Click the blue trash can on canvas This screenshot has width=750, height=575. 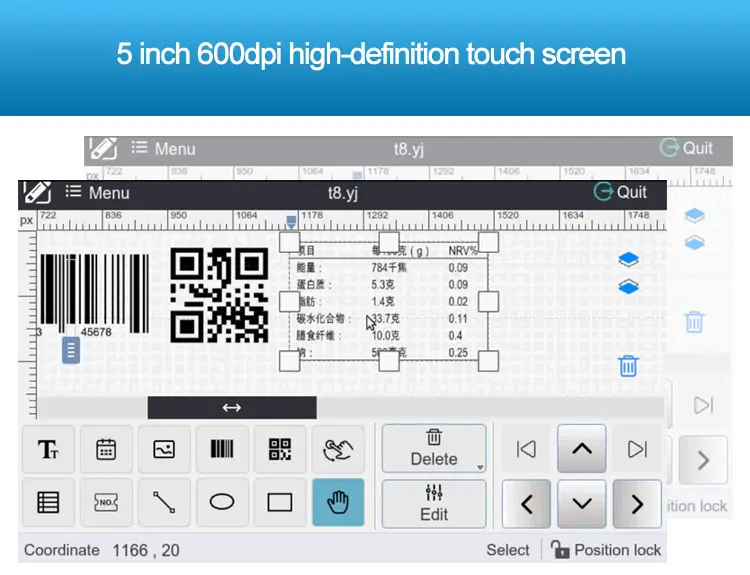coord(628,366)
